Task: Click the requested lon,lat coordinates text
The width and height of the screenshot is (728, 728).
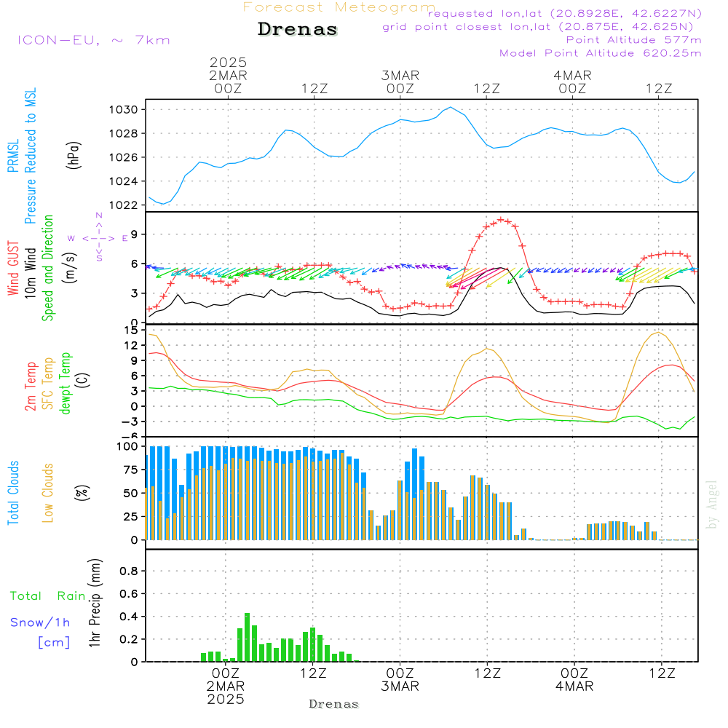Action: tap(565, 14)
